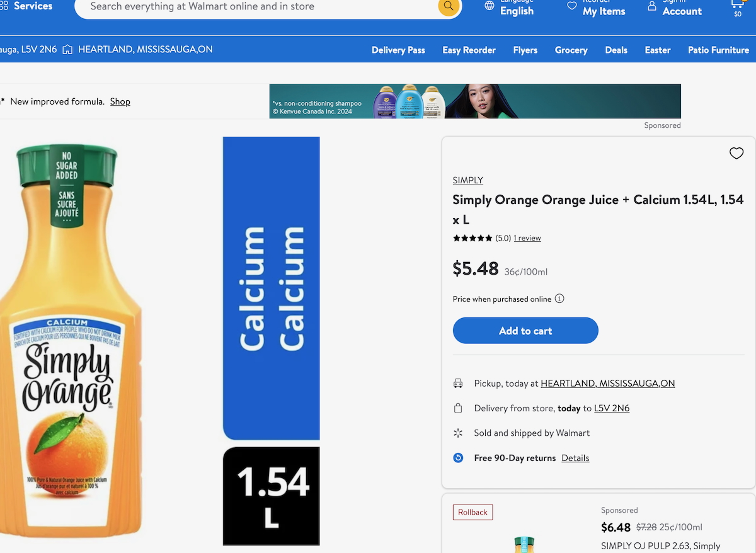Select Easy Reorder in navigation
Viewport: 756px width, 553px height.
coord(469,50)
